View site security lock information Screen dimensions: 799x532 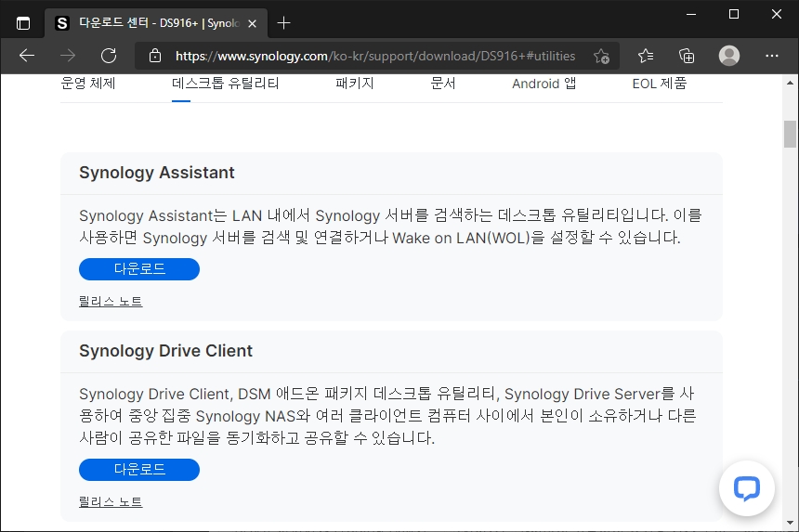(x=155, y=56)
